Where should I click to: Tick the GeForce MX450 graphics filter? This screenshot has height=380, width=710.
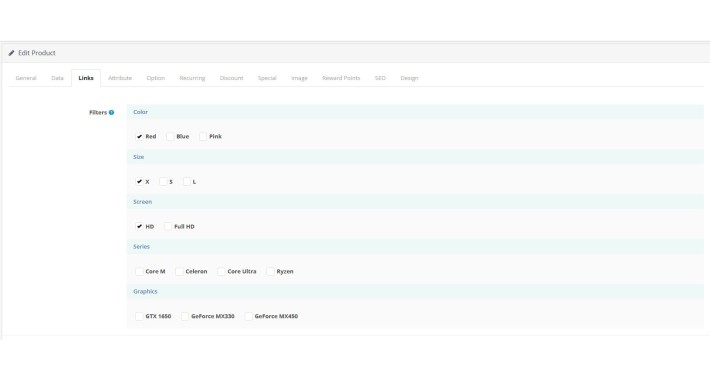click(248, 316)
